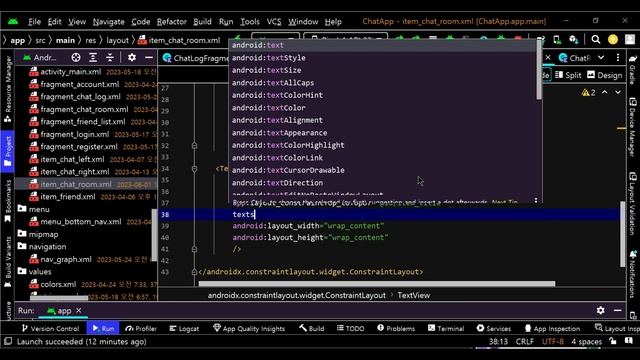Toggle fold marker at line 32

click(194, 145)
